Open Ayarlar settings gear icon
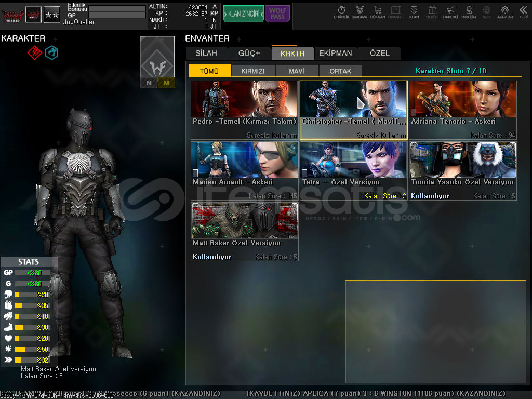 click(504, 11)
